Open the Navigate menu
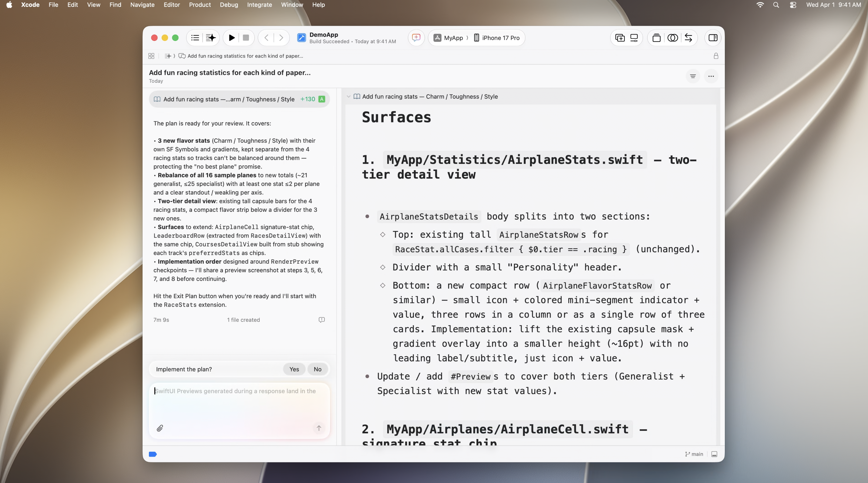 pos(142,5)
